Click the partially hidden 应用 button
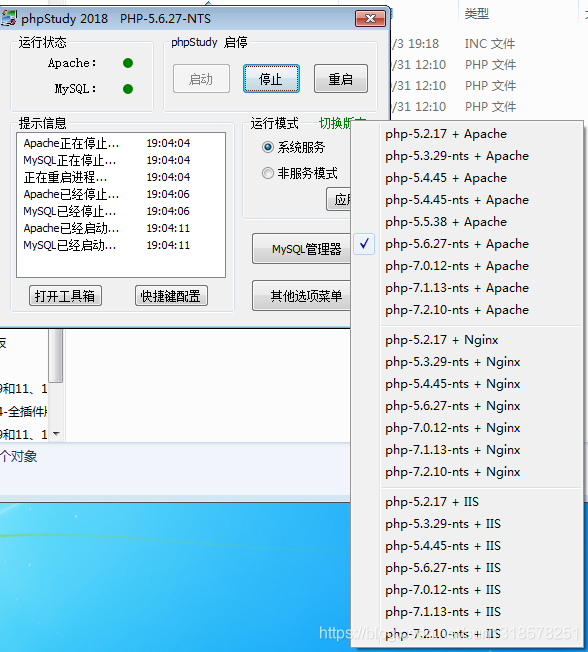This screenshot has height=652, width=588. click(339, 199)
